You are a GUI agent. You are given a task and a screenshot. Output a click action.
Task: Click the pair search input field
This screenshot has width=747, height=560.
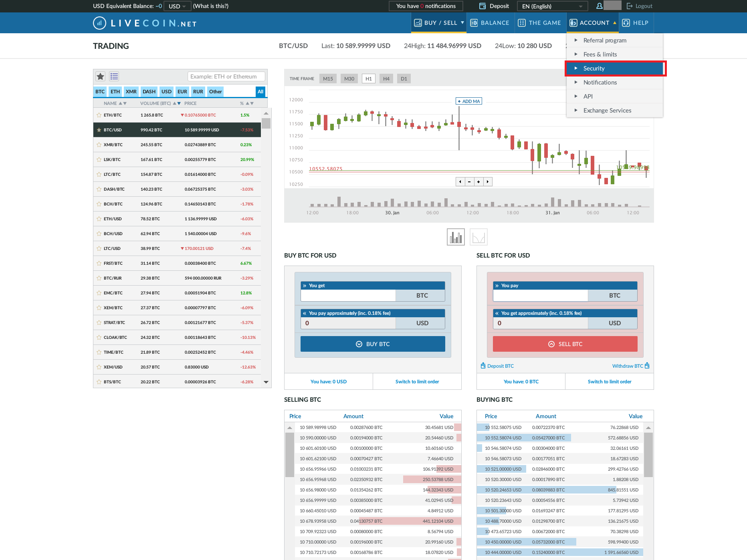tap(226, 77)
